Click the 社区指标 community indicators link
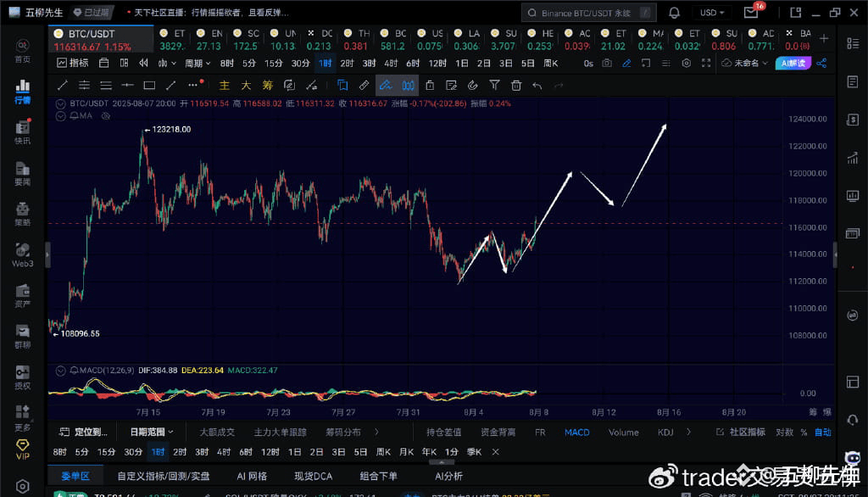Screen dimensions: 868x497 click(741, 433)
